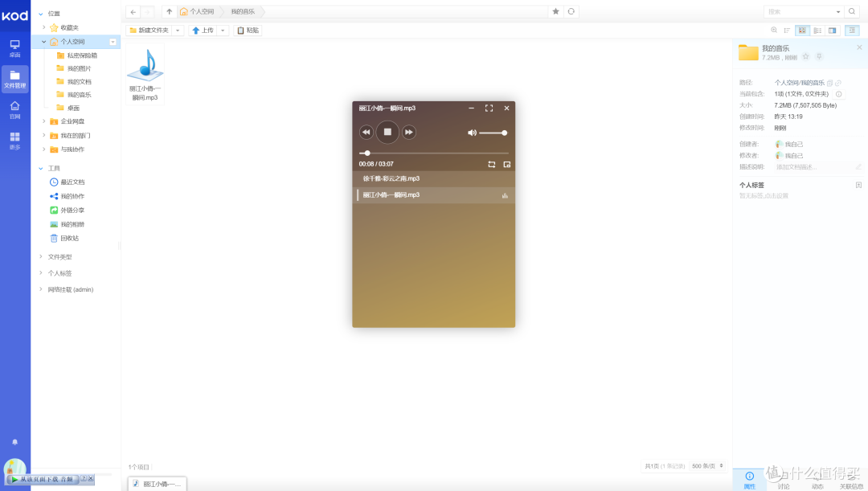Open 最近文档 recent documents
Image resolution: width=868 pixels, height=491 pixels.
tap(67, 182)
